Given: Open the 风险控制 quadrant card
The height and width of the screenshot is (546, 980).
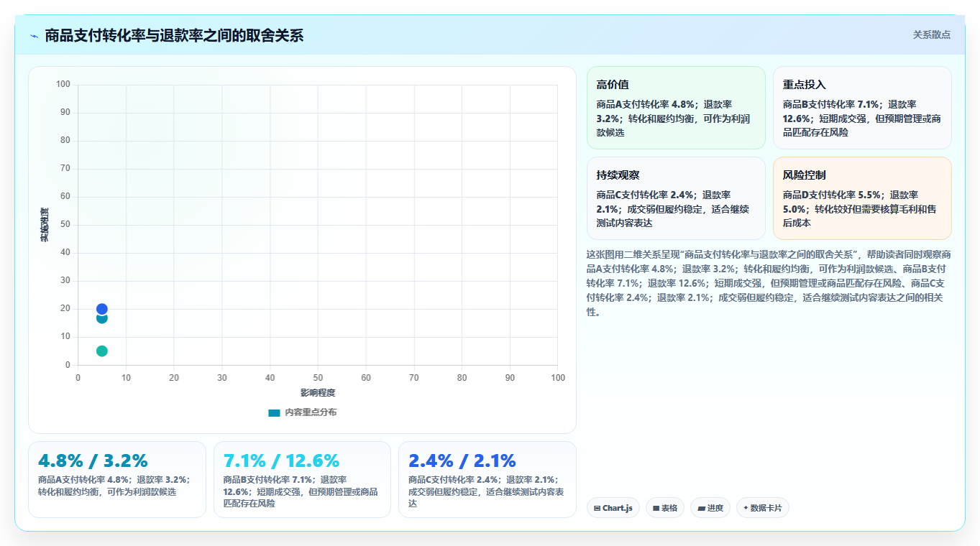Looking at the screenshot, I should point(862,198).
